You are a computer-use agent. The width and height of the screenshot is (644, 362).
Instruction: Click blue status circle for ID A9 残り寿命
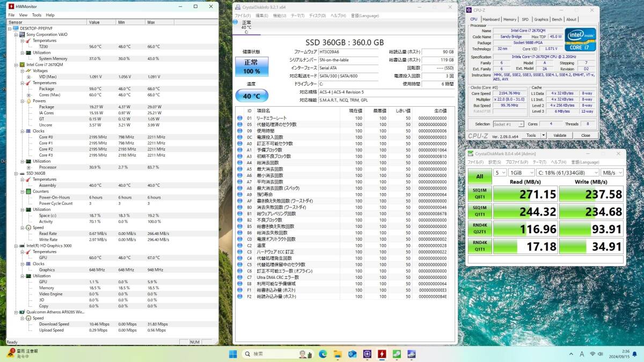point(239,194)
